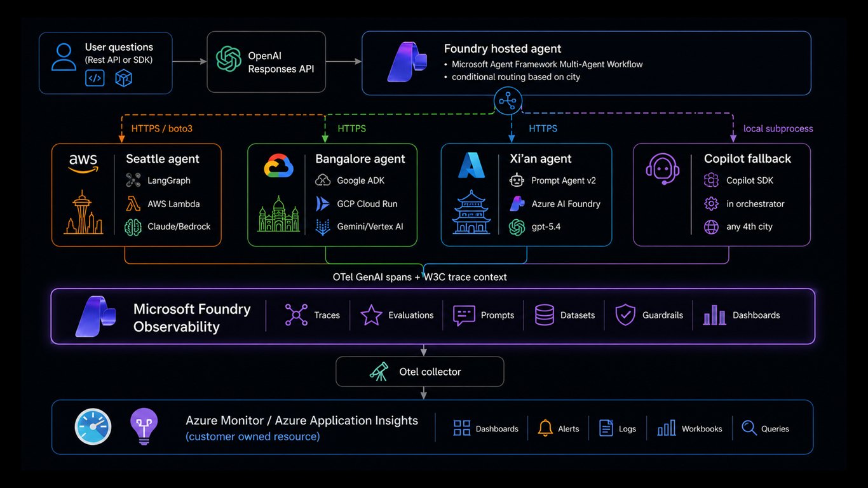This screenshot has height=488, width=868.
Task: Click the Azure Monitor gauge icon
Action: click(93, 426)
